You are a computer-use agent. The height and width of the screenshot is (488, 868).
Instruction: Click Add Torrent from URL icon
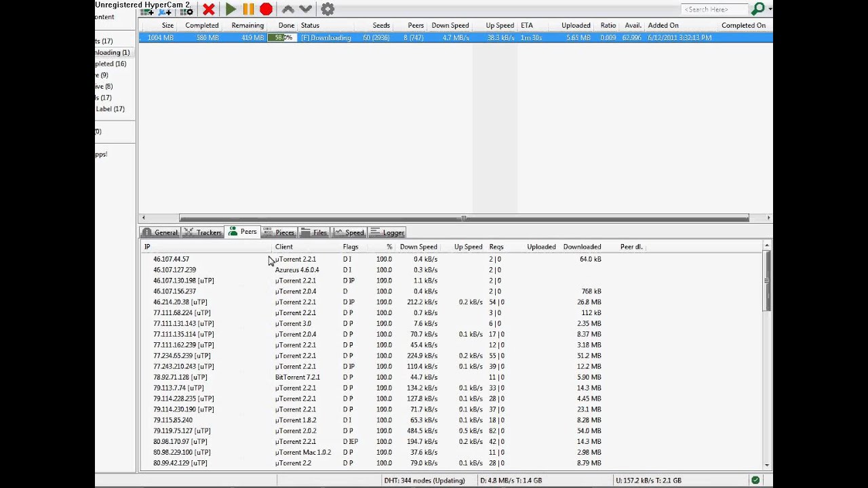(x=165, y=11)
